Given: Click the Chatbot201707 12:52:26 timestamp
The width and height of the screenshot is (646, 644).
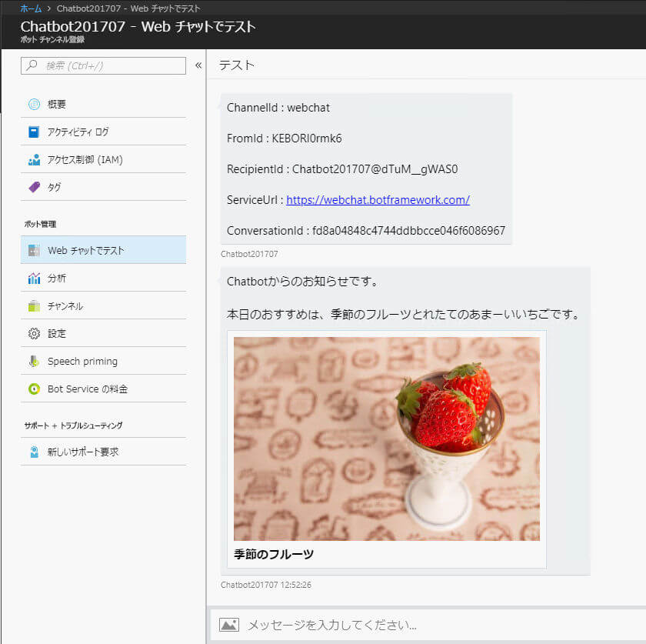Looking at the screenshot, I should pyautogui.click(x=266, y=585).
